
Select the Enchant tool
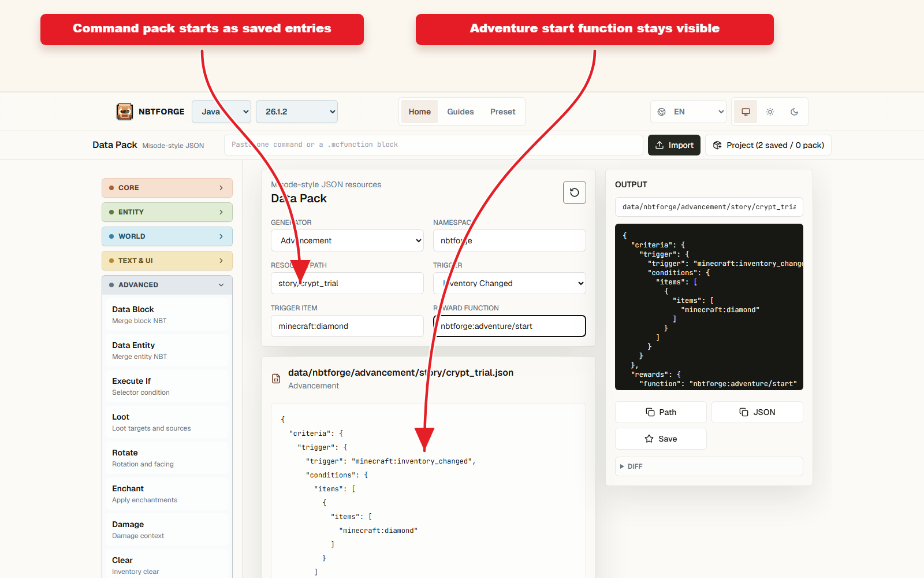click(167, 494)
